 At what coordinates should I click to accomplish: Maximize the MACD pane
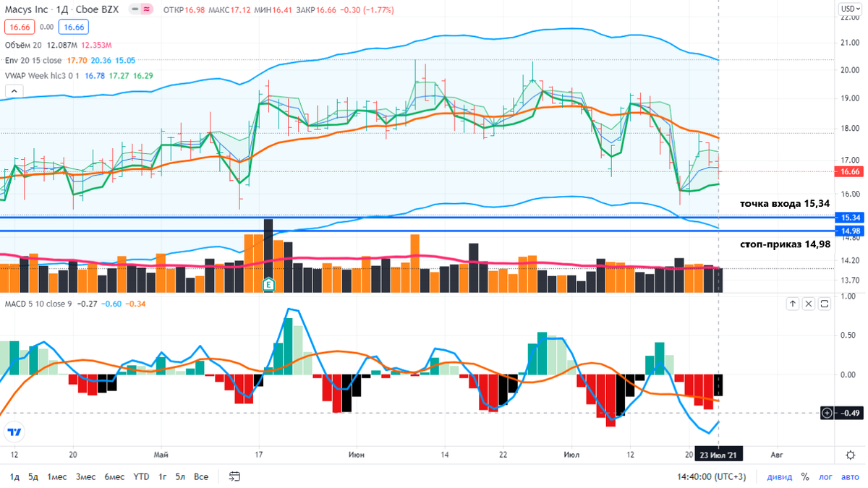825,304
